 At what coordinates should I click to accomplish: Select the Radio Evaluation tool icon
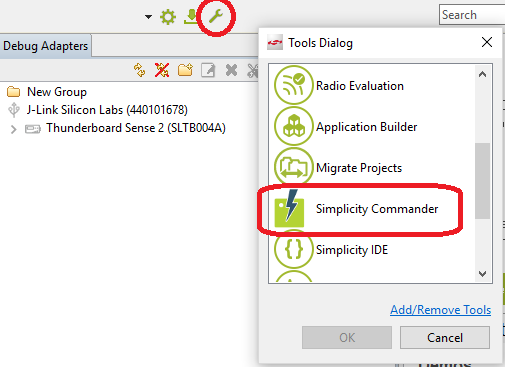coord(293,85)
